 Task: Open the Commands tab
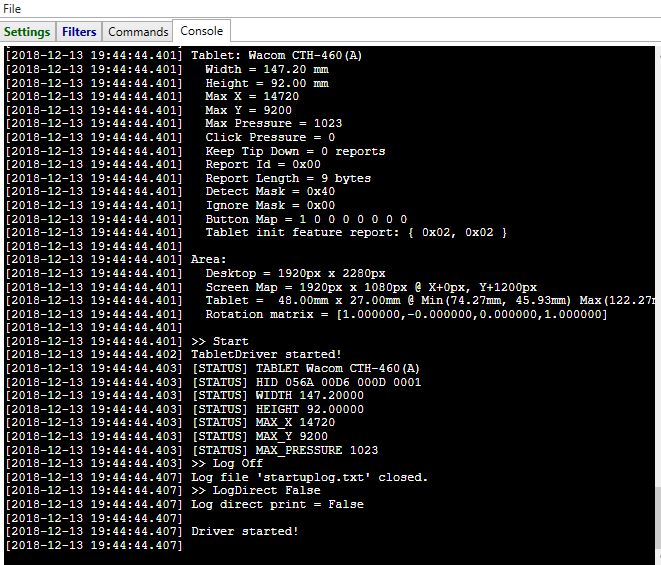pos(138,32)
